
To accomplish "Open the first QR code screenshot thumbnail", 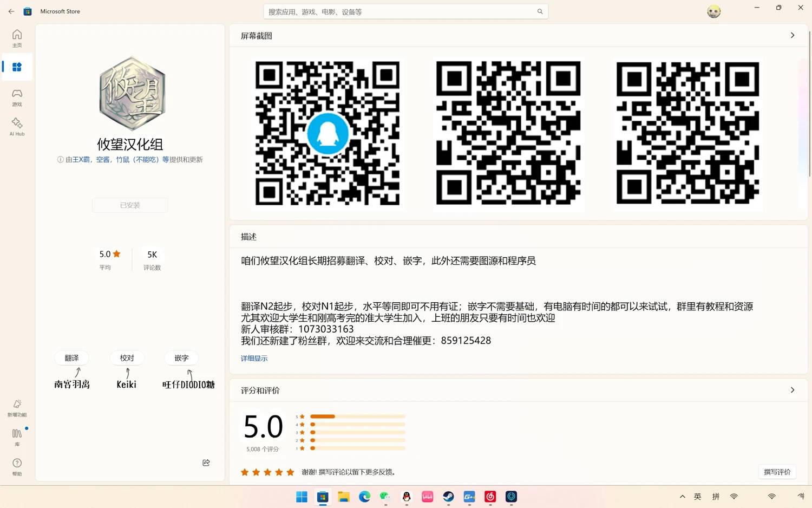I will click(x=328, y=133).
